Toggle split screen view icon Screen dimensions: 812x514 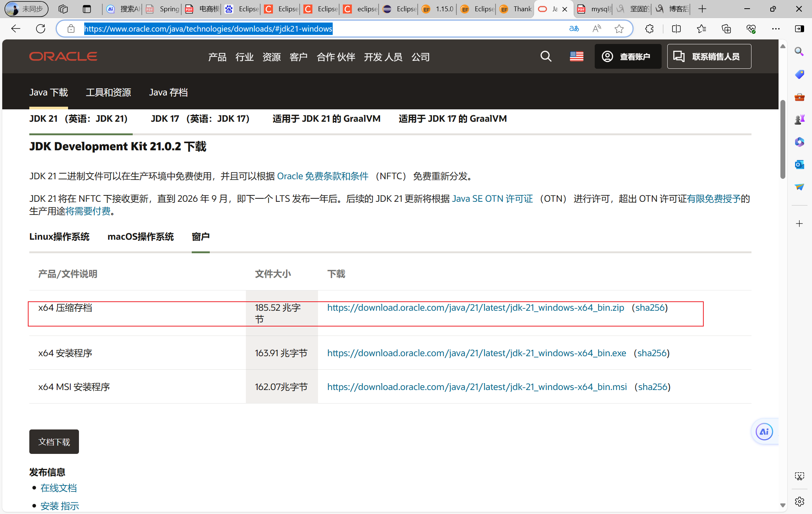coord(676,29)
